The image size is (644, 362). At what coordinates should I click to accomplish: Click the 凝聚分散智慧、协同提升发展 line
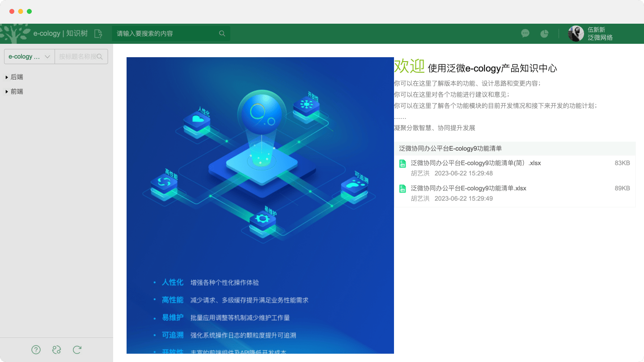click(x=435, y=128)
